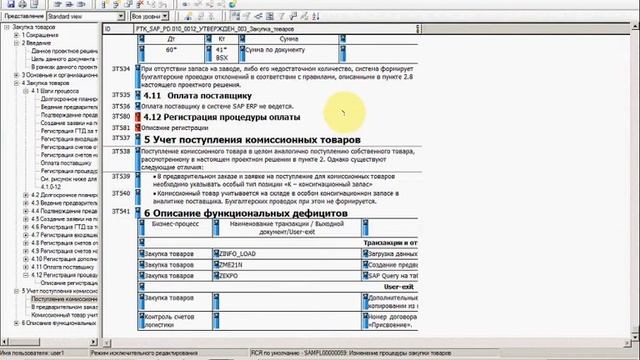Viewport: 640px width, 360px height.
Task: Click heading 4.11 Оплата поставщику in document
Action: [x=198, y=96]
